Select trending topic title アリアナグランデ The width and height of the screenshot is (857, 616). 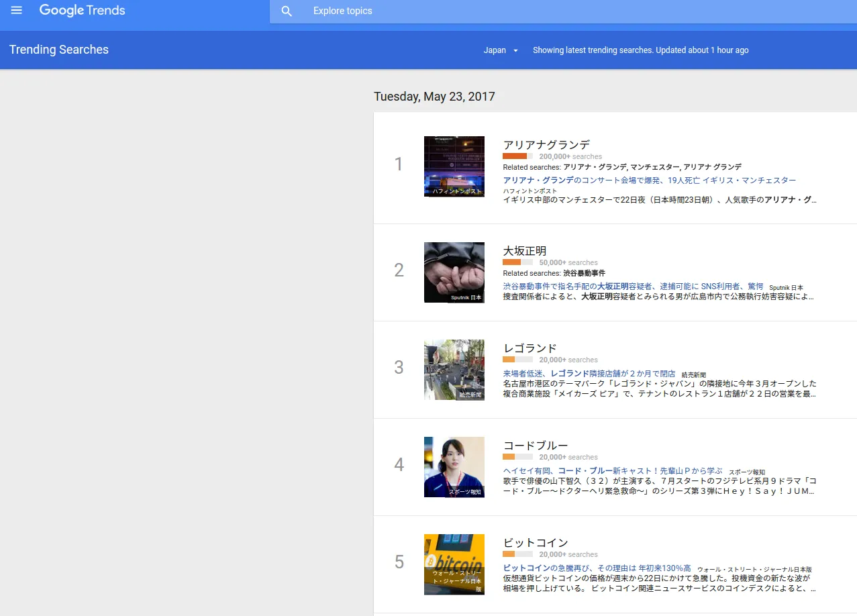pos(546,145)
